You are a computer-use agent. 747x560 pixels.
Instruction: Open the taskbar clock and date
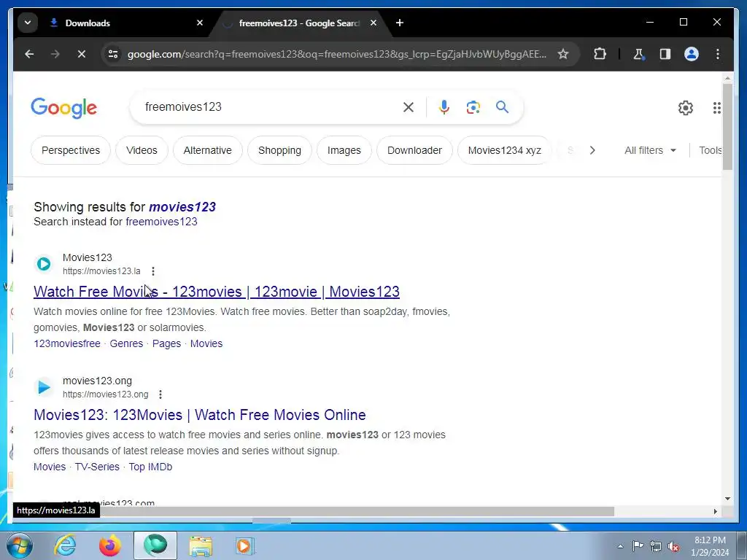tap(710, 546)
